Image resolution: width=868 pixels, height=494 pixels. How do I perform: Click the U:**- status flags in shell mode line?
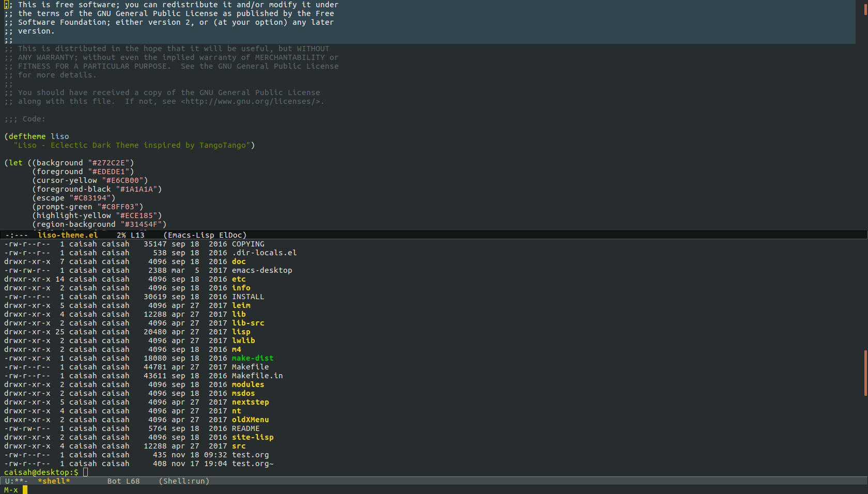point(17,481)
